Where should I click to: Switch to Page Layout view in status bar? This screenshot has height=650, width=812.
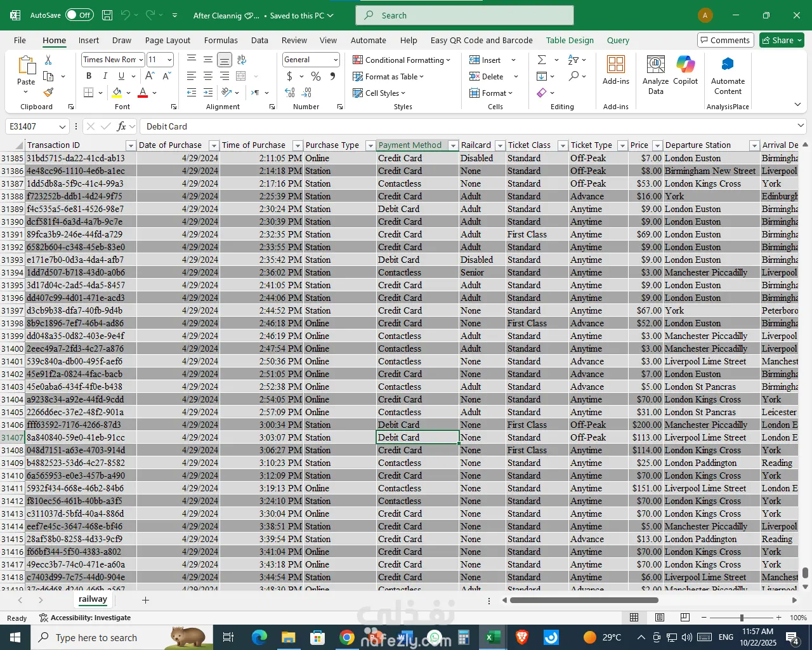pos(660,618)
